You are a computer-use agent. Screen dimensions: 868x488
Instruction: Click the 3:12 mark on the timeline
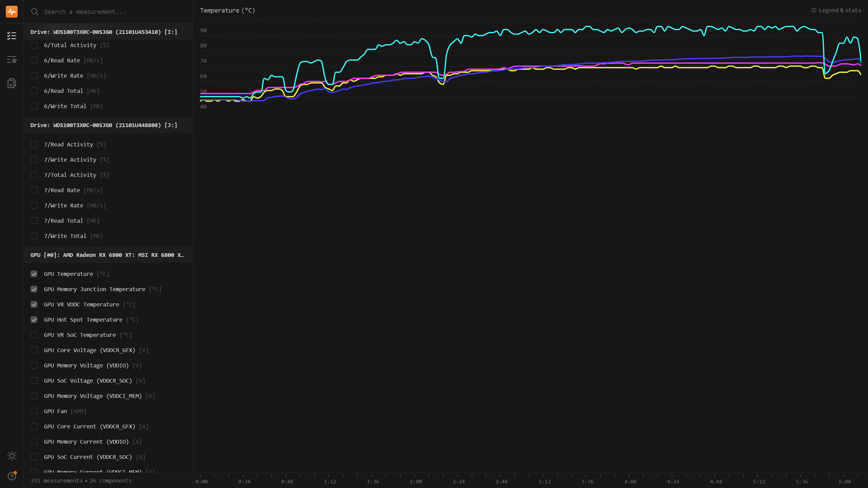pyautogui.click(x=545, y=482)
